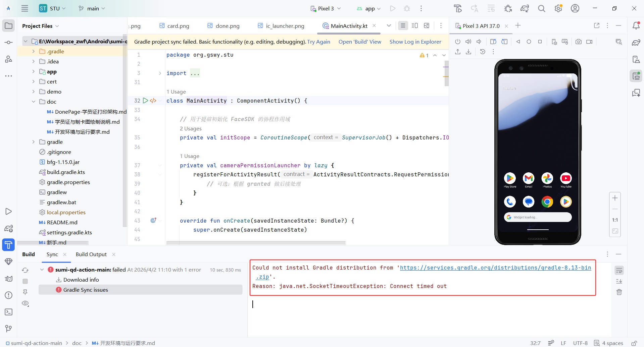
Task: Switch to done.png editor tab
Action: 224,26
